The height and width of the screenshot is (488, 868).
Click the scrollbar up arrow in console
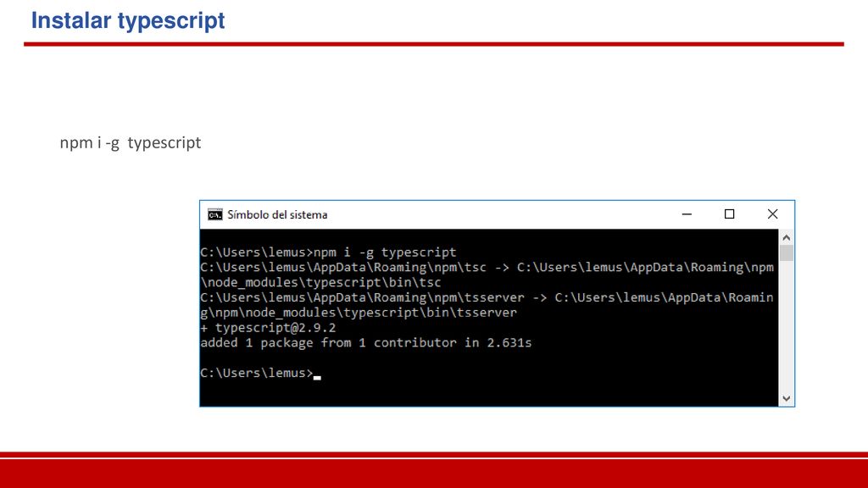pyautogui.click(x=786, y=237)
